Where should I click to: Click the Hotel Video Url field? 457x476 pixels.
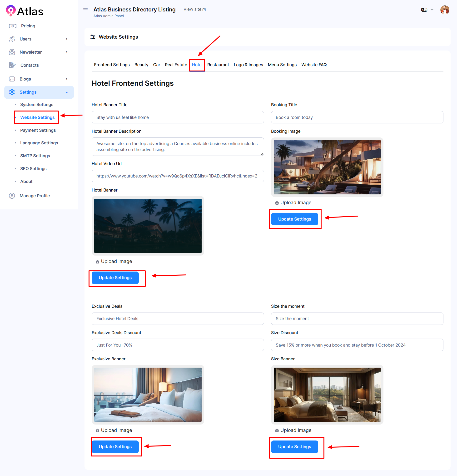pyautogui.click(x=177, y=176)
